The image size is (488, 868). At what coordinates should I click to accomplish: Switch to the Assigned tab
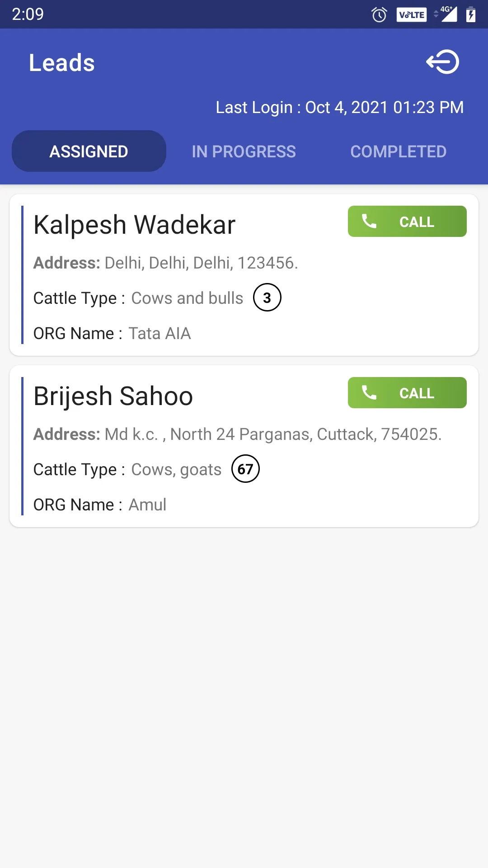click(x=89, y=151)
